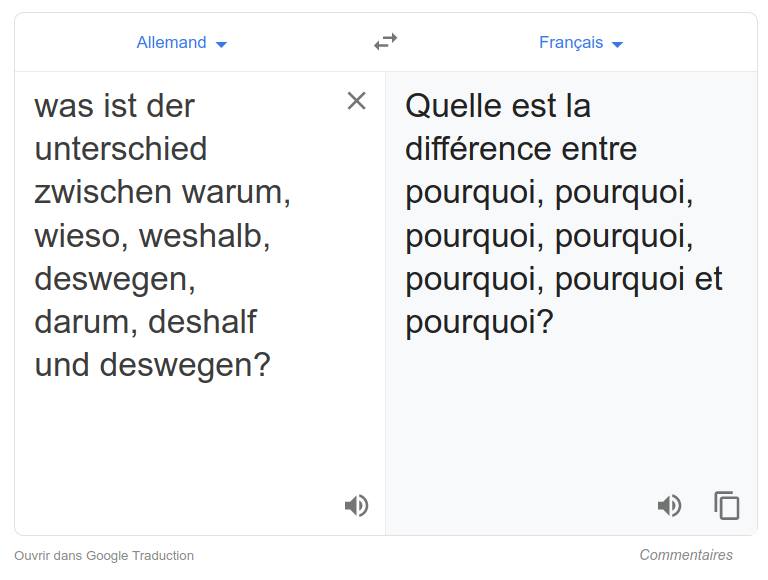The image size is (768, 580).
Task: Swap the source and target languages
Action: 385,42
